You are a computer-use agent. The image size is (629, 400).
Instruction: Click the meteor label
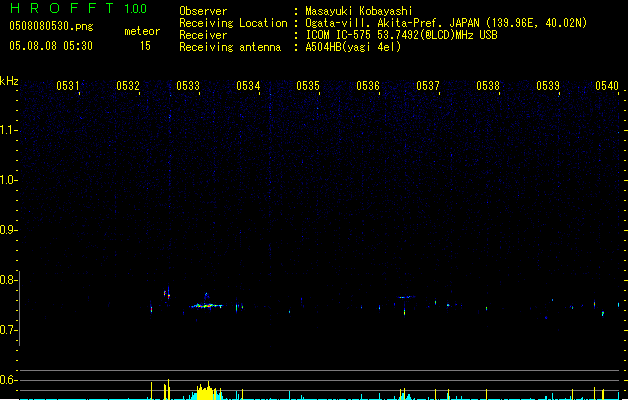tap(142, 31)
